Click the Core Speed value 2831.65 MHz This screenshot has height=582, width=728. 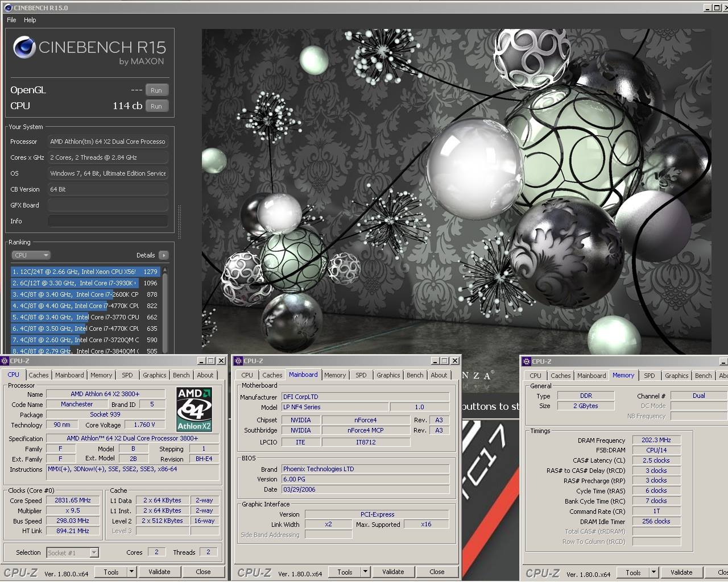click(73, 500)
